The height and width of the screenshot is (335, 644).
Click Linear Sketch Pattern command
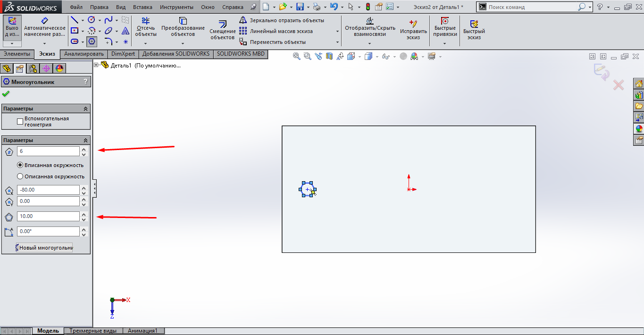pyautogui.click(x=276, y=31)
